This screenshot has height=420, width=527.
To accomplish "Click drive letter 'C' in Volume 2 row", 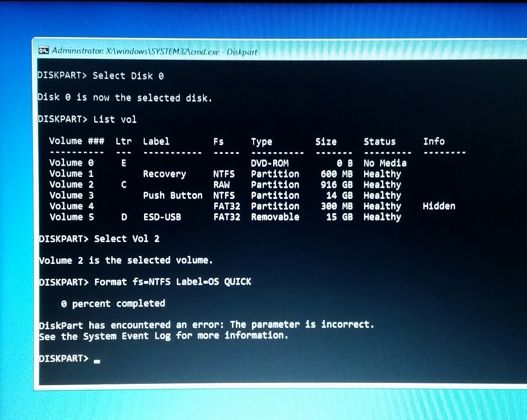I will point(124,184).
